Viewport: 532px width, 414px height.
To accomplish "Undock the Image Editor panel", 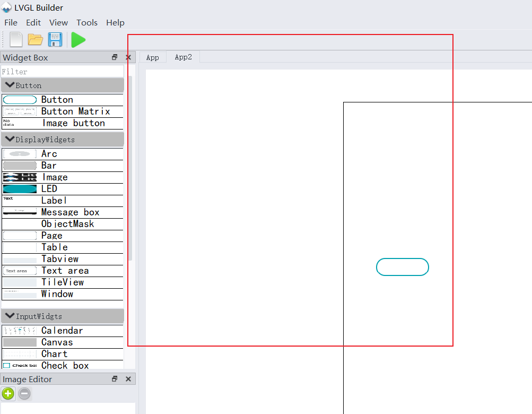I will pyautogui.click(x=114, y=379).
